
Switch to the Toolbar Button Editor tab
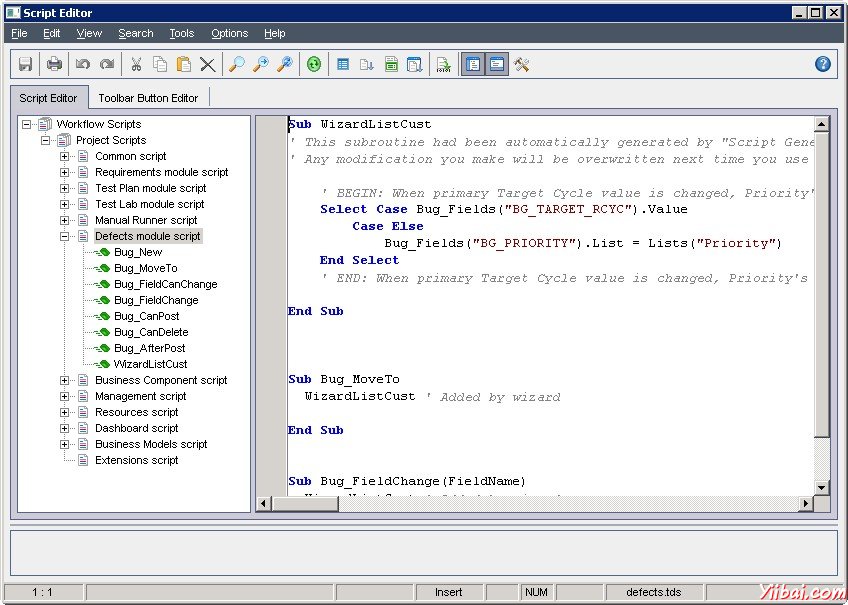(148, 98)
